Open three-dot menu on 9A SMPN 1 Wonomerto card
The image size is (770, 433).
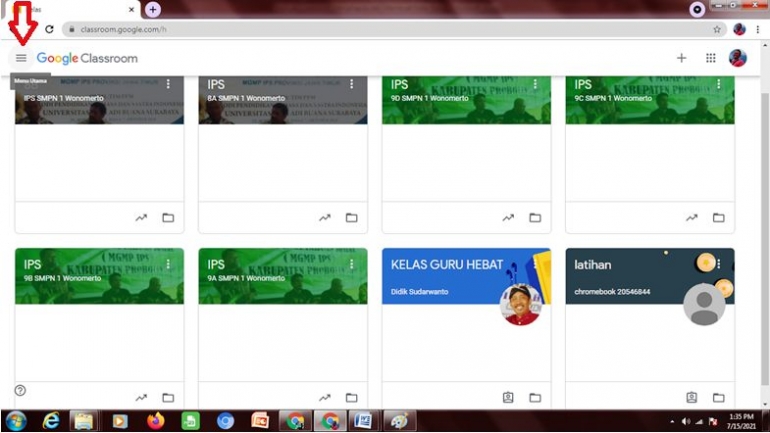click(x=352, y=264)
